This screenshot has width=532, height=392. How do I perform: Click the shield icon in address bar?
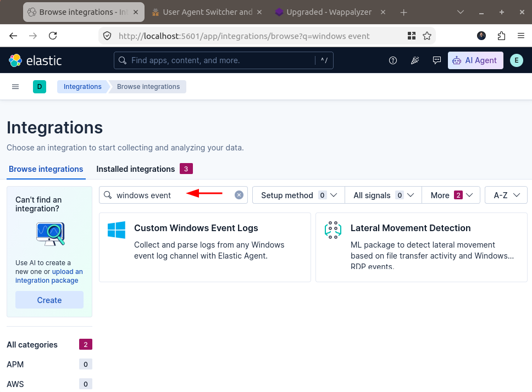pos(107,36)
